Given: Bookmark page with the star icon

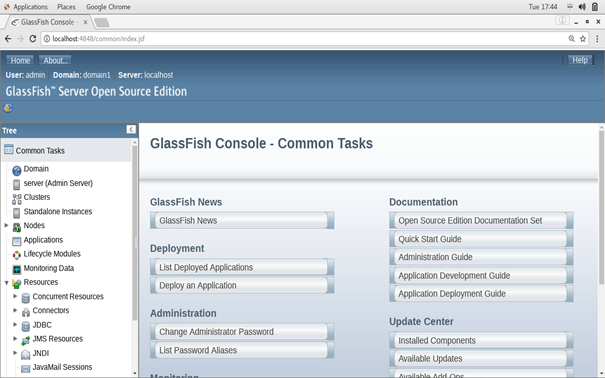Looking at the screenshot, I should click(x=583, y=39).
